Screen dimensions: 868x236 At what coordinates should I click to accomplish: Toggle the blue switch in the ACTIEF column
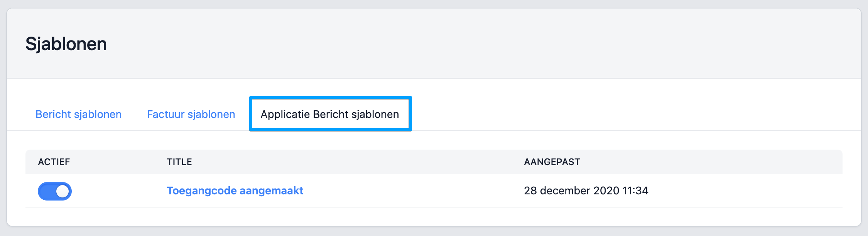click(x=55, y=191)
